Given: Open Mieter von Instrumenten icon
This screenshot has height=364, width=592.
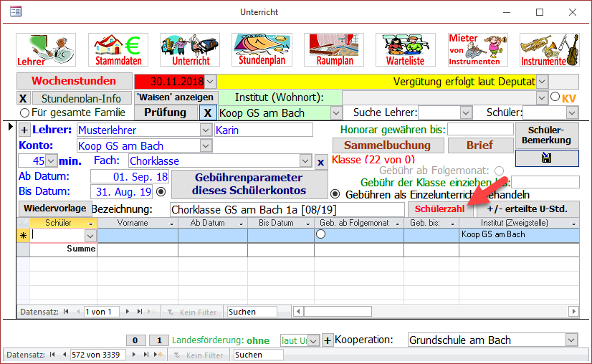Looking at the screenshot, I should click(x=474, y=50).
